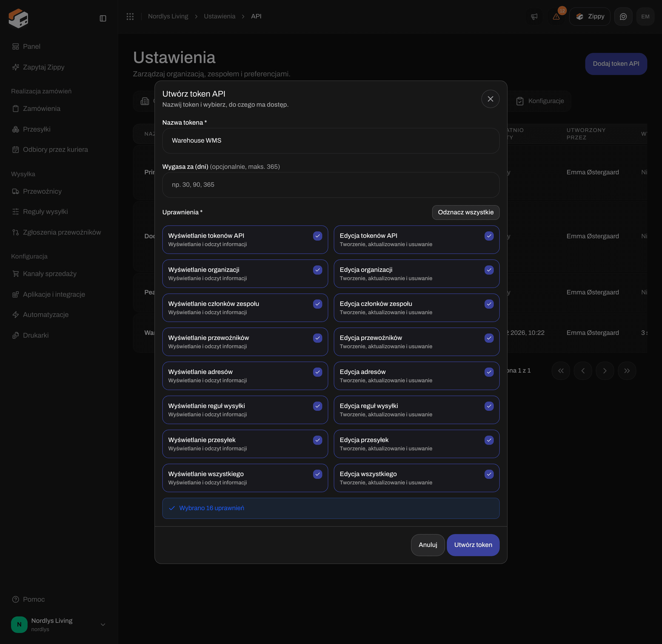The width and height of the screenshot is (662, 644).
Task: Click the Zgłoszenia przewoźników icon
Action: point(16,232)
